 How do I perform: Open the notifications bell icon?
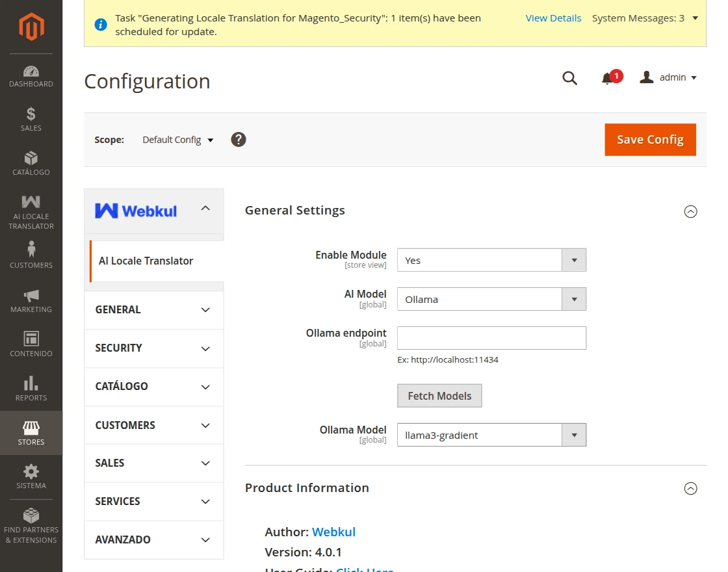point(607,79)
